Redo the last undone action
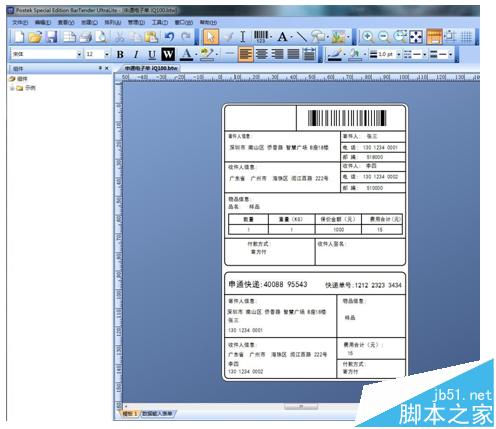 pos(186,37)
